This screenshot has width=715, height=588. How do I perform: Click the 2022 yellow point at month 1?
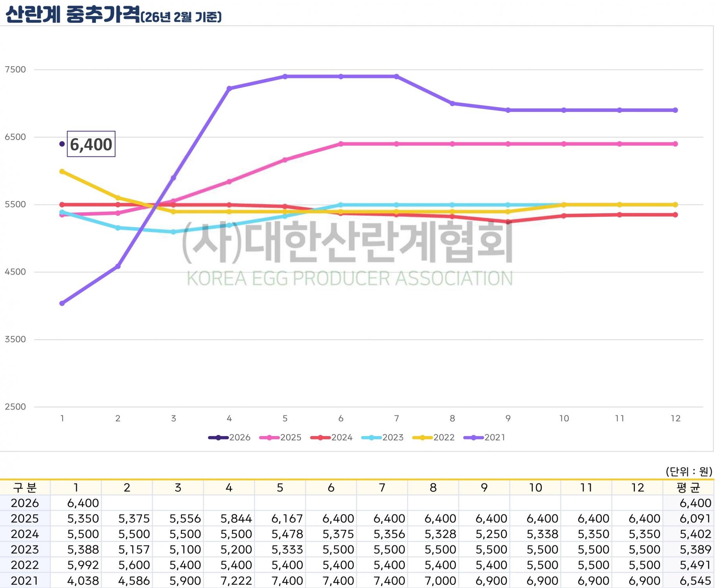pyautogui.click(x=62, y=172)
